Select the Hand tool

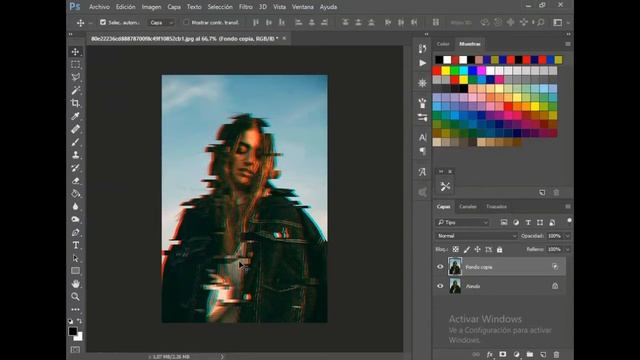[76, 284]
